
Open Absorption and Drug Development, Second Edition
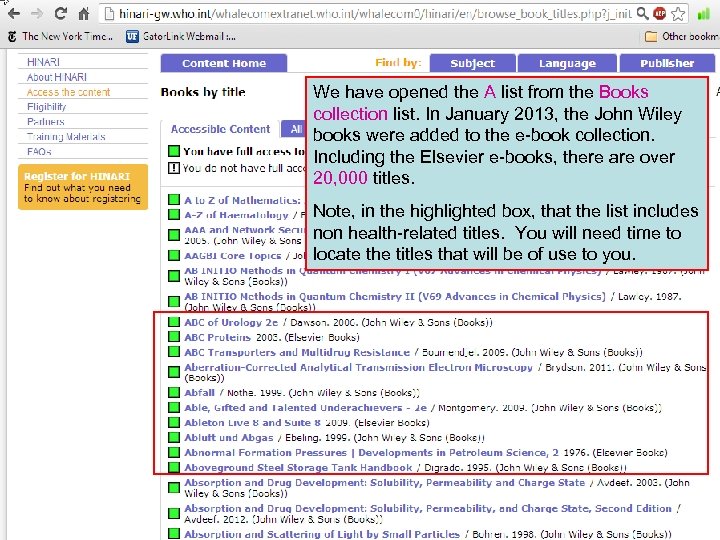428,508
